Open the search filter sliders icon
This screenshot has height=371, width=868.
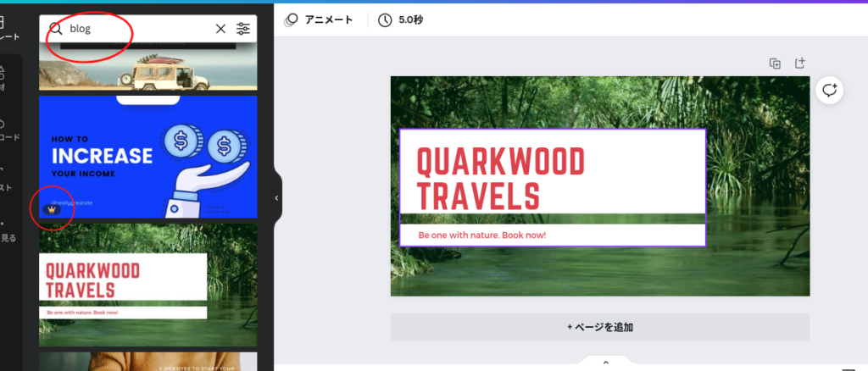click(x=243, y=29)
